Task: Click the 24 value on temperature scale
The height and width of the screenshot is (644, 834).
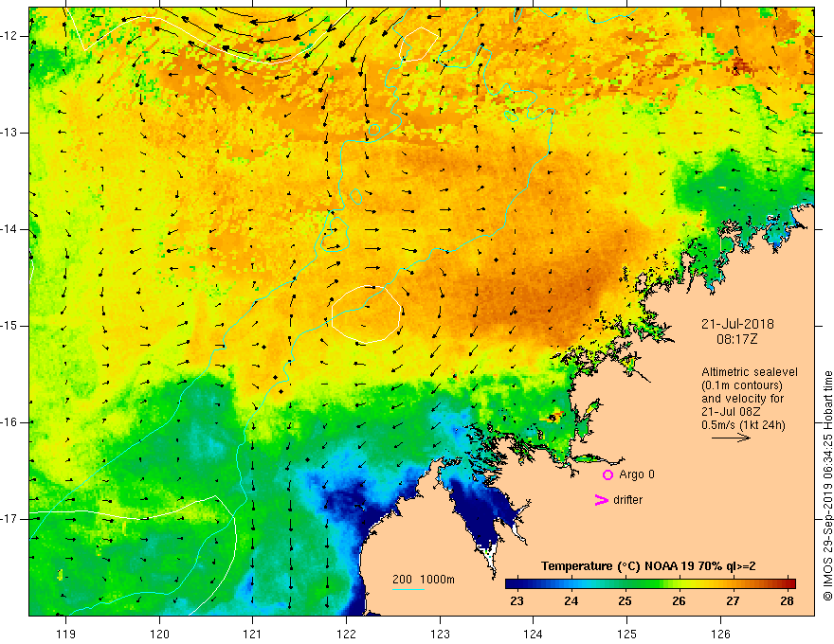Action: click(571, 601)
